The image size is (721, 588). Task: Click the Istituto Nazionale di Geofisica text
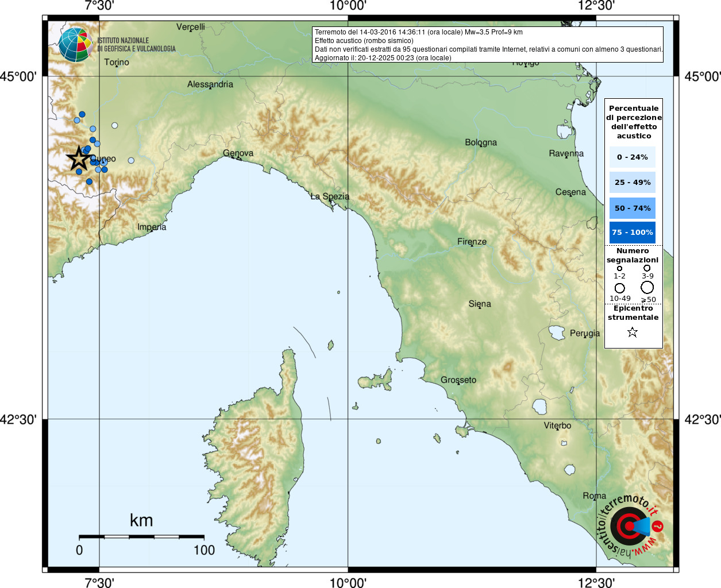pyautogui.click(x=136, y=45)
